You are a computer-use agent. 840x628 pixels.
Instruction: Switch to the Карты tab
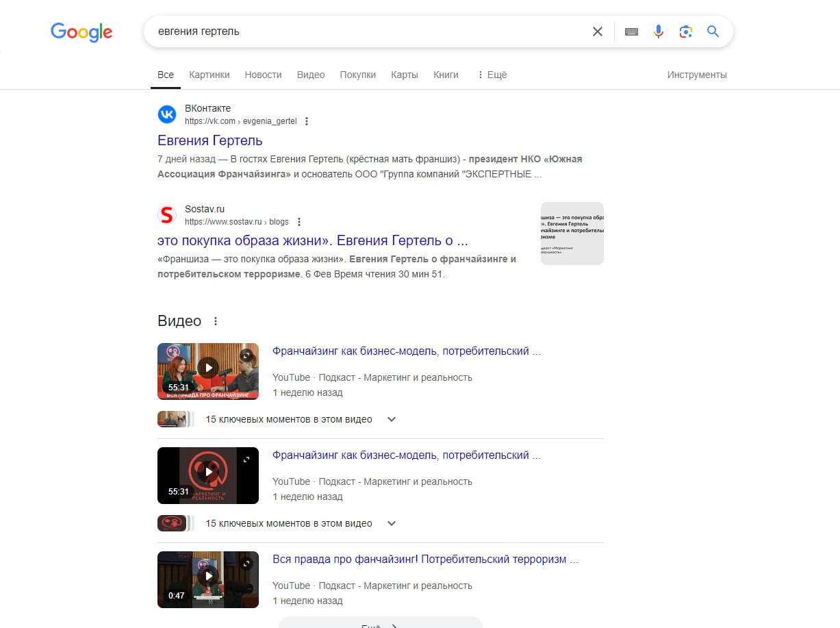click(x=405, y=75)
